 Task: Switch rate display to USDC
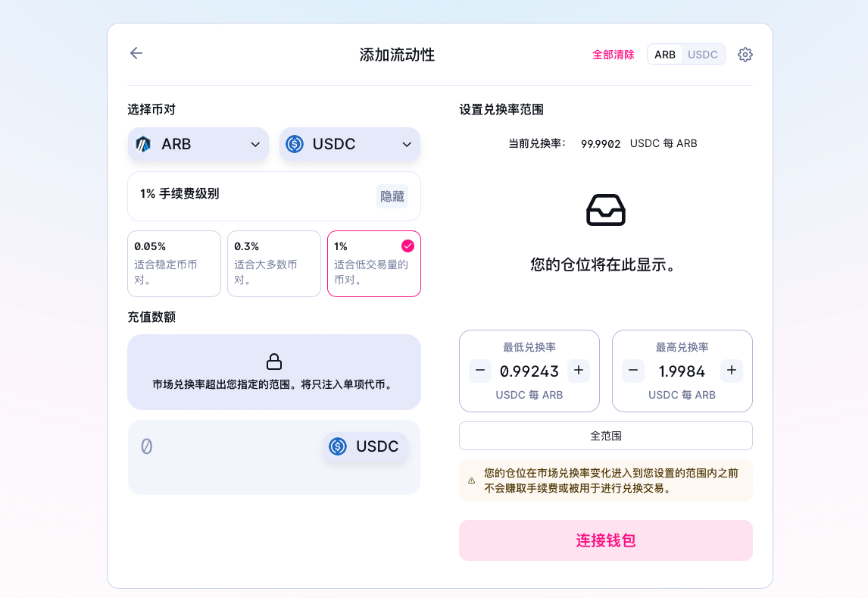click(702, 54)
